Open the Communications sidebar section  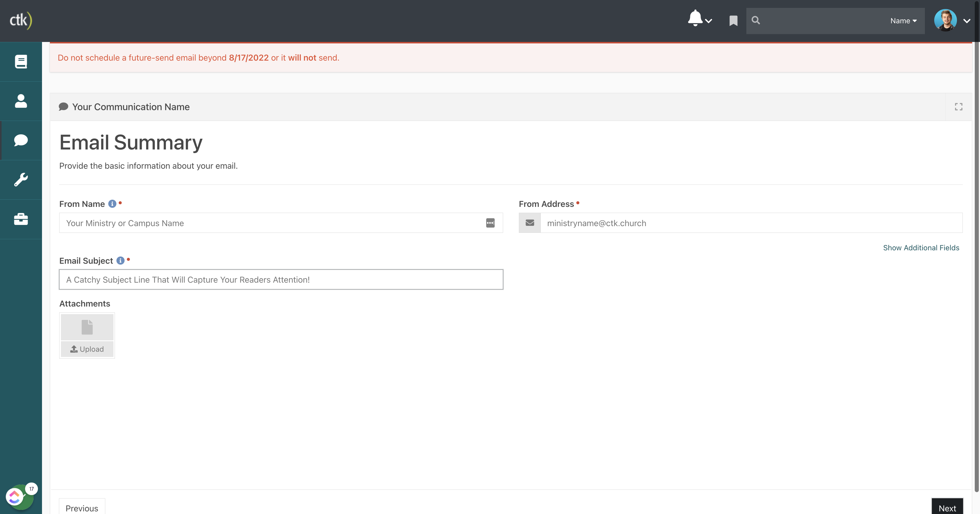pyautogui.click(x=21, y=140)
